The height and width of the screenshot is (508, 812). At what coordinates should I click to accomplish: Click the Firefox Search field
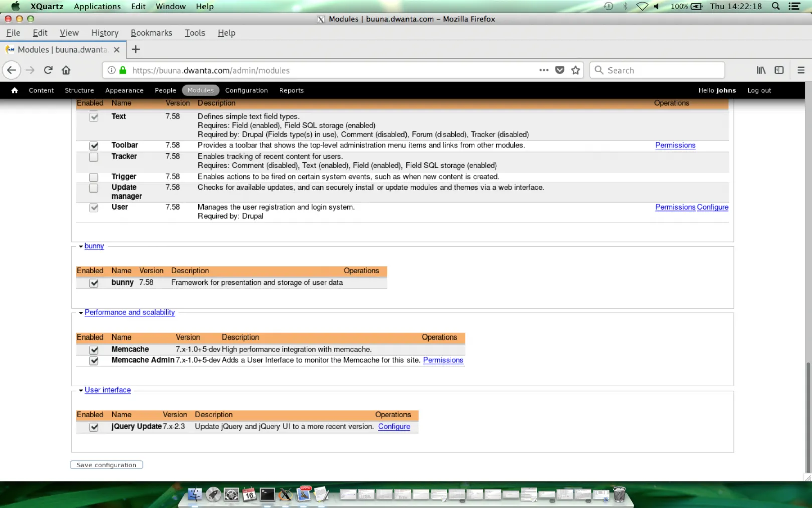click(x=658, y=70)
